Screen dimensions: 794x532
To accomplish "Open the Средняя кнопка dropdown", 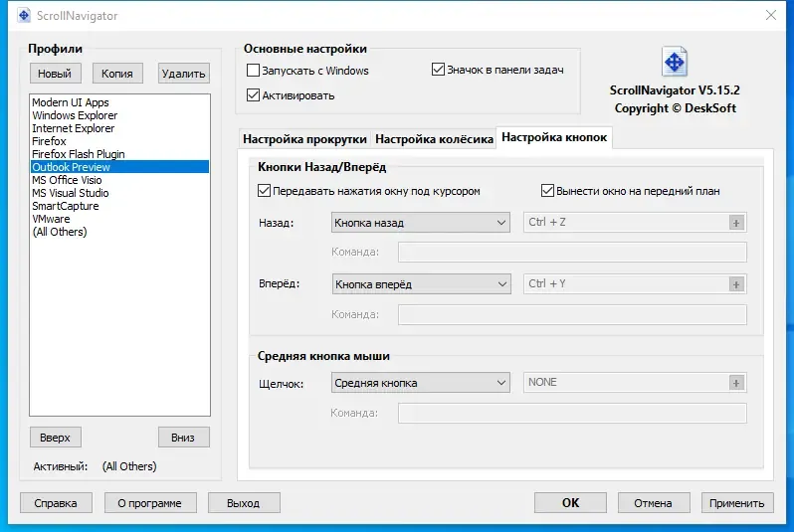I will tap(420, 383).
